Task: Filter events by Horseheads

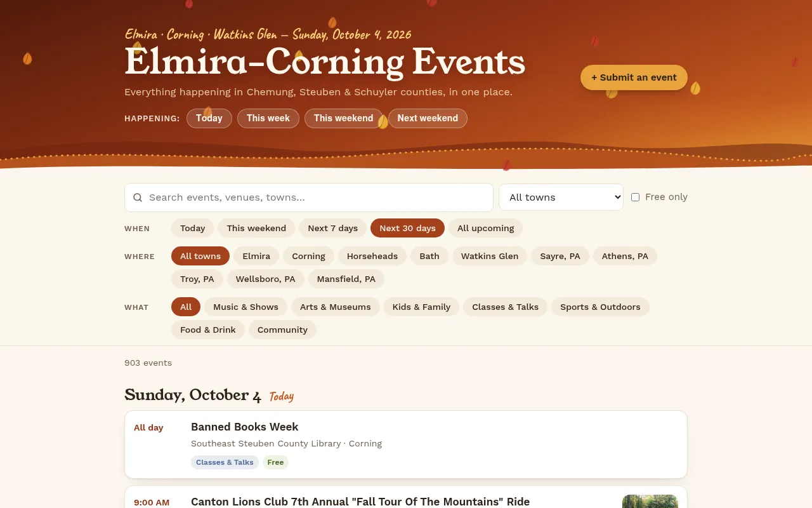Action: (x=372, y=256)
